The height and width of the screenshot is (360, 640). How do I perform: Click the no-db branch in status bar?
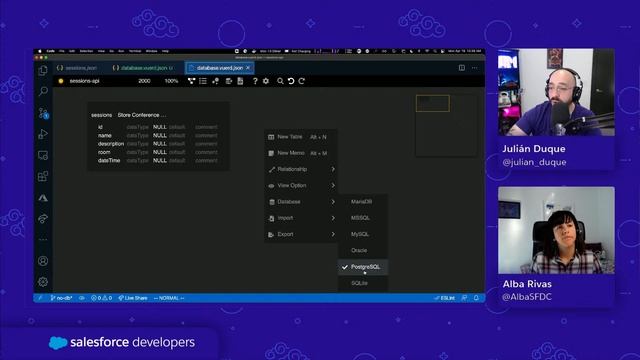coord(61,298)
